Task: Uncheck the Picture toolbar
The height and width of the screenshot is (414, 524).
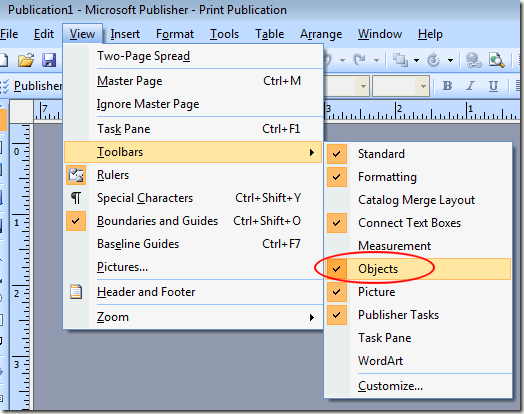Action: coord(418,292)
